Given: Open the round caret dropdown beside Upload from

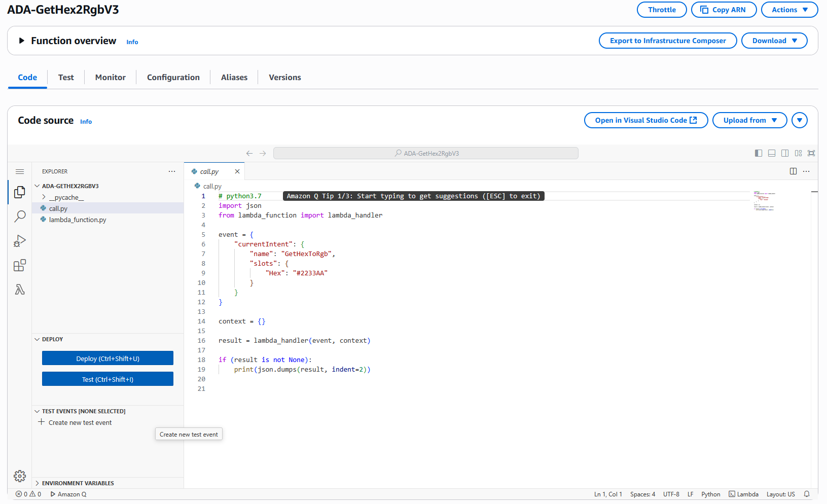Looking at the screenshot, I should [800, 120].
